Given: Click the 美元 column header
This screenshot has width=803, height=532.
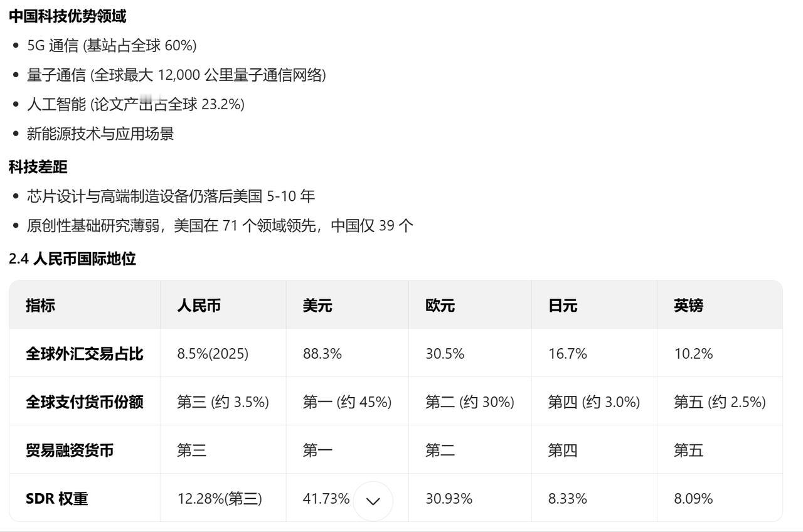Looking at the screenshot, I should [317, 306].
